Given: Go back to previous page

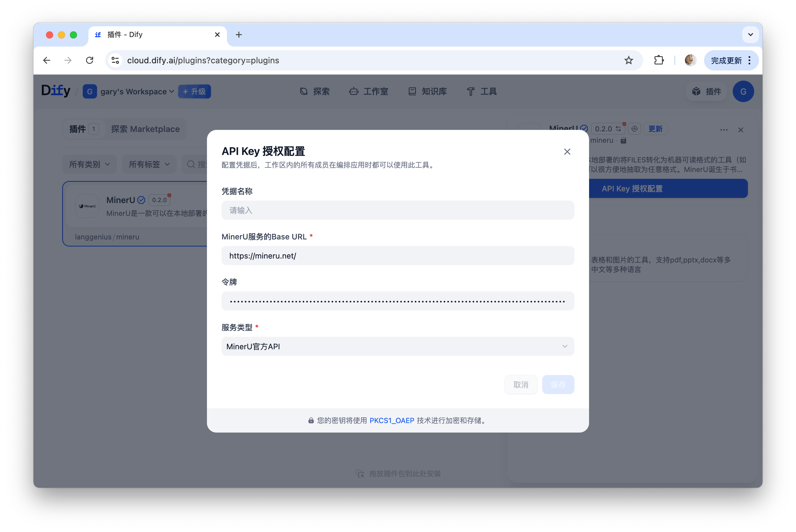Looking at the screenshot, I should [x=47, y=60].
